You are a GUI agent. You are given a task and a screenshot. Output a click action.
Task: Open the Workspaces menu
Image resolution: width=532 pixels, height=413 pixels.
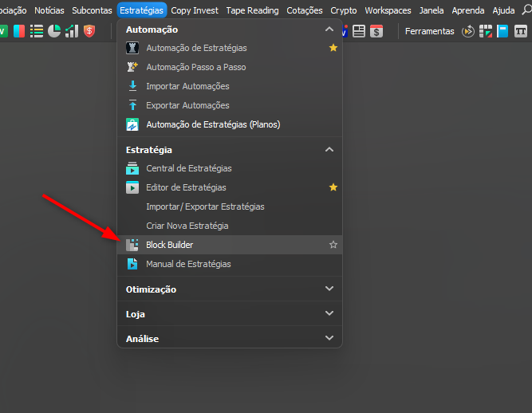tap(388, 10)
